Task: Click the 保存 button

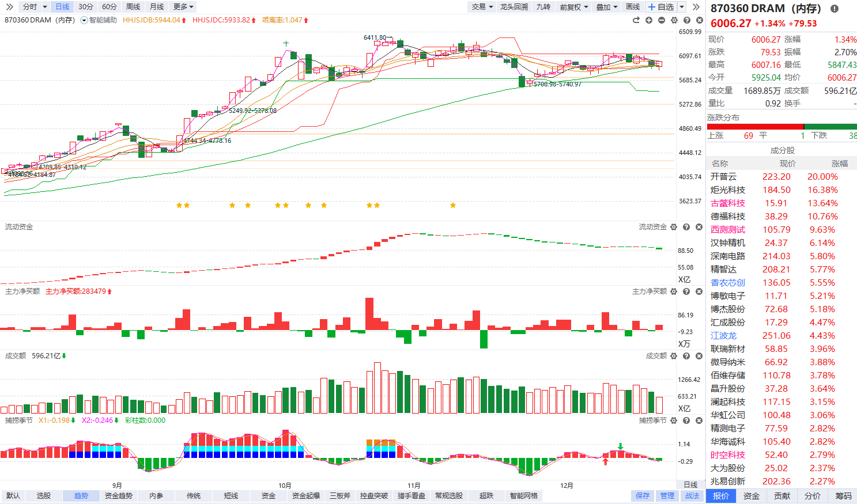Action: tap(642, 496)
